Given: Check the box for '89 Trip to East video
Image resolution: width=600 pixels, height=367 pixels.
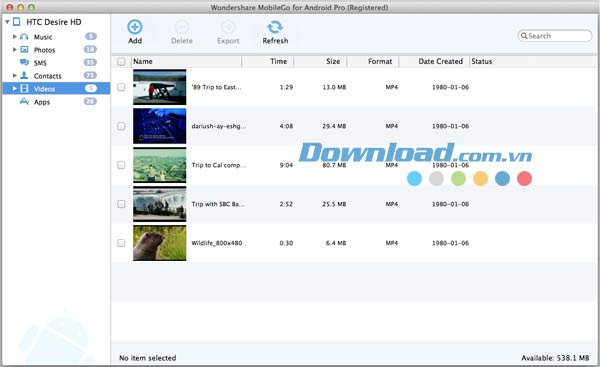Looking at the screenshot, I should 121,87.
